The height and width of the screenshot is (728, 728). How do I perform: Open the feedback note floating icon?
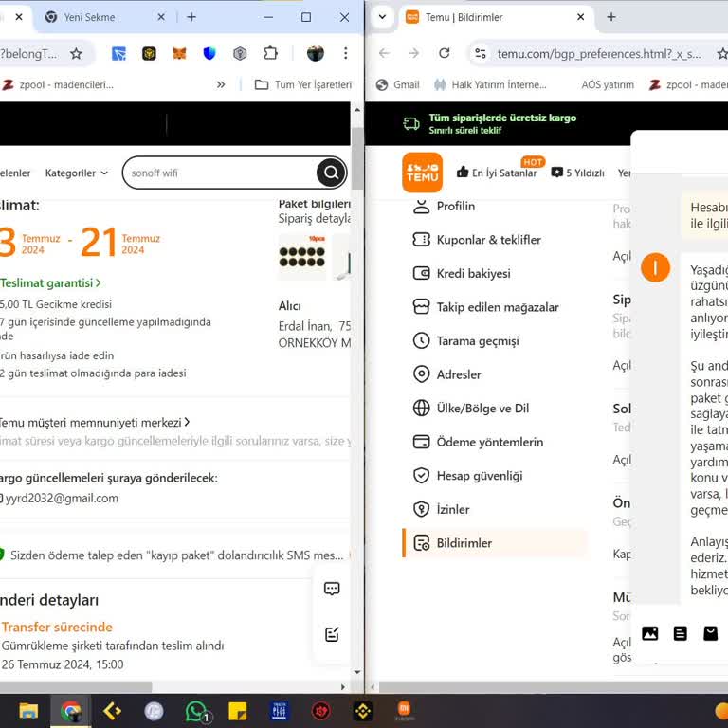332,634
